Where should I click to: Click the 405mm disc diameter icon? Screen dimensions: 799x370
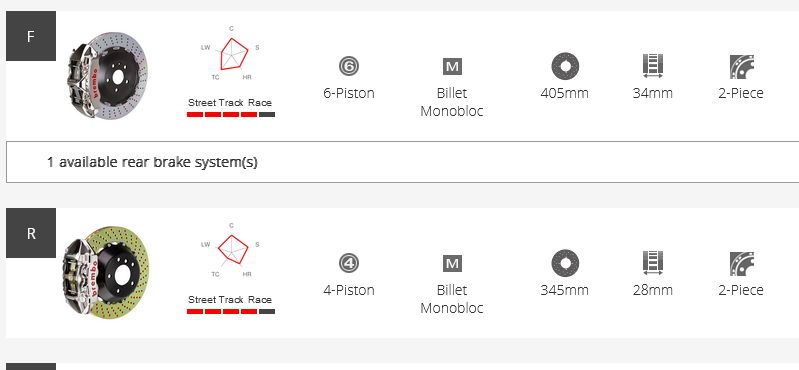click(x=565, y=66)
